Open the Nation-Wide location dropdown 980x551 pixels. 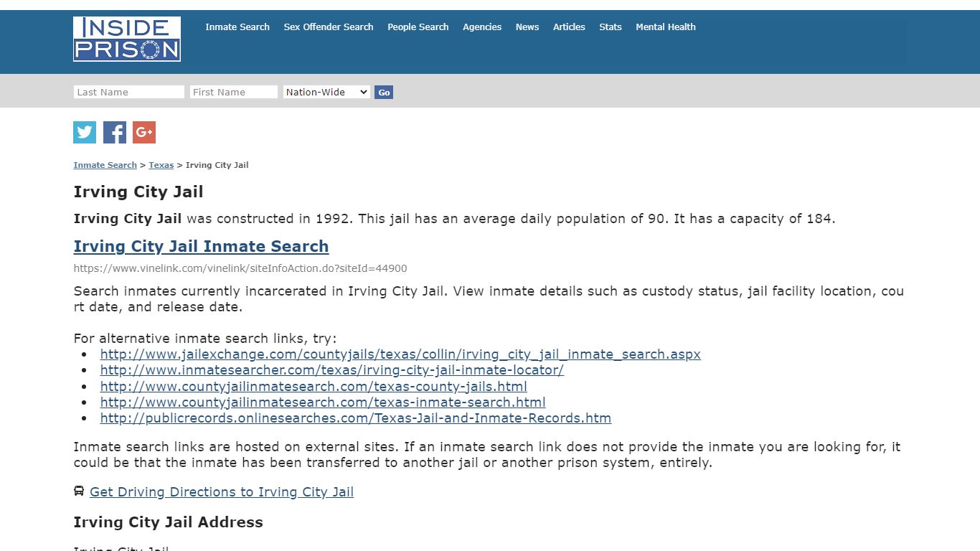(326, 92)
